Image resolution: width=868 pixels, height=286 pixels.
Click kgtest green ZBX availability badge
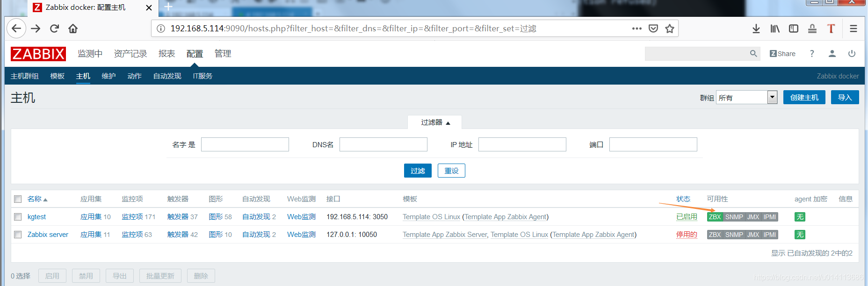tap(715, 217)
